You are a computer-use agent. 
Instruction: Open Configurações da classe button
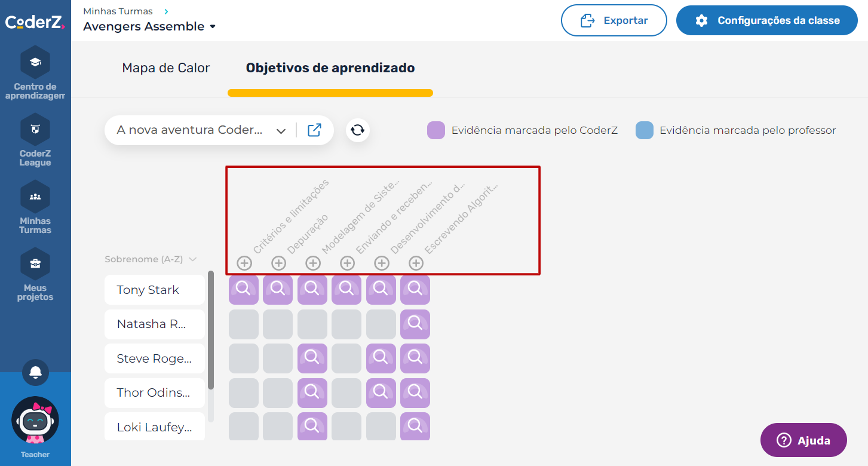pos(766,21)
